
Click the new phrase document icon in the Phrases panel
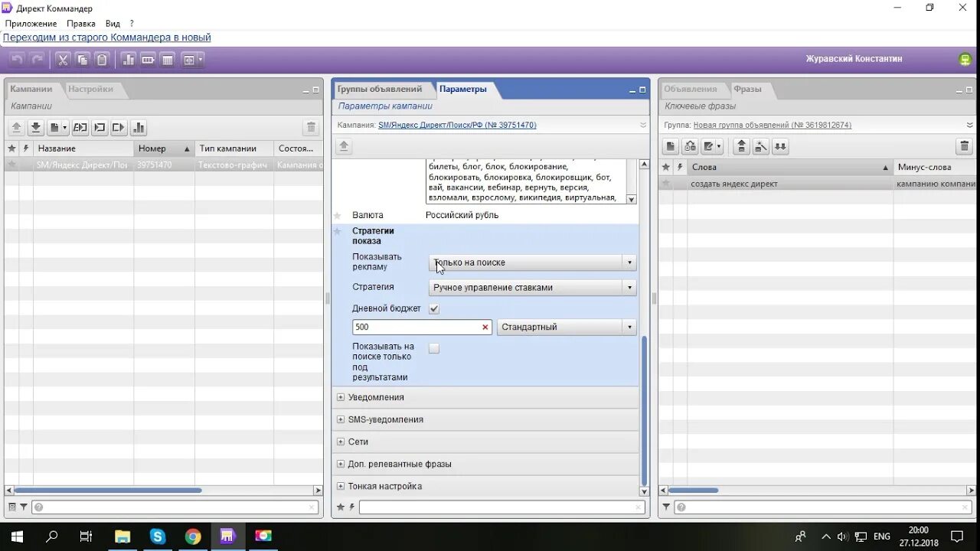[671, 146]
